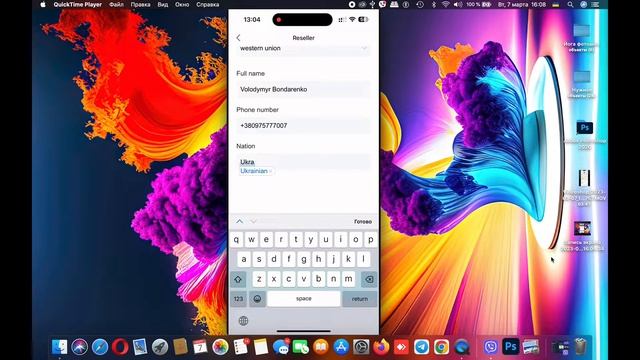Open Spotlight search in menu bar

(x=570, y=4)
